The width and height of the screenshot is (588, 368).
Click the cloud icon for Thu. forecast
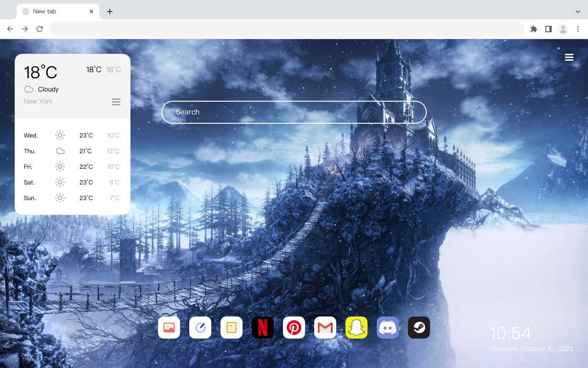tap(60, 151)
